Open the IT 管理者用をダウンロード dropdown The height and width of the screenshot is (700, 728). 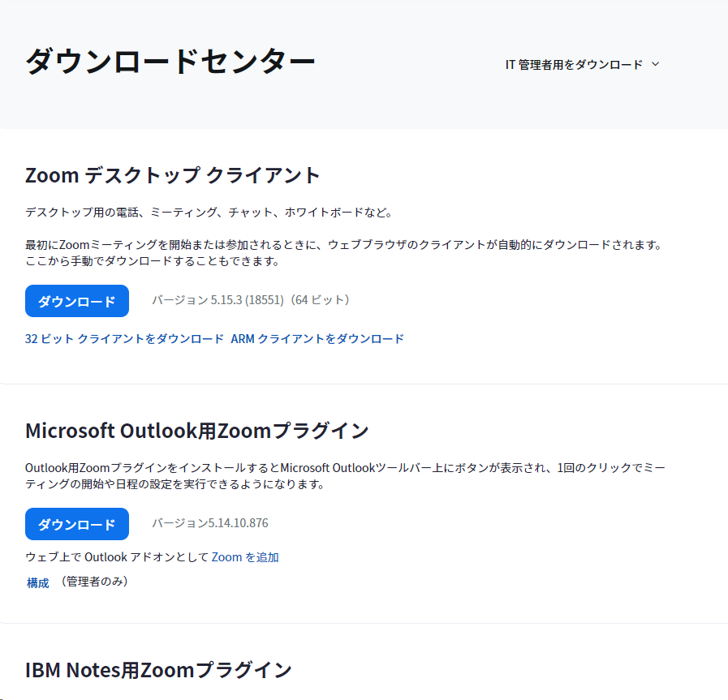574,65
